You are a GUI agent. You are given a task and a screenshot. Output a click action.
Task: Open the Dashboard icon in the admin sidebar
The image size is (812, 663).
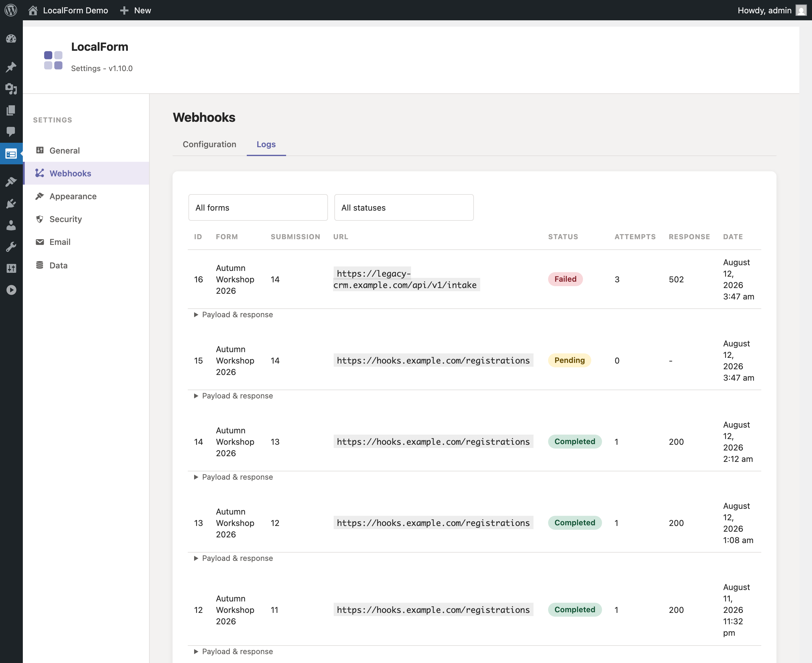(11, 39)
